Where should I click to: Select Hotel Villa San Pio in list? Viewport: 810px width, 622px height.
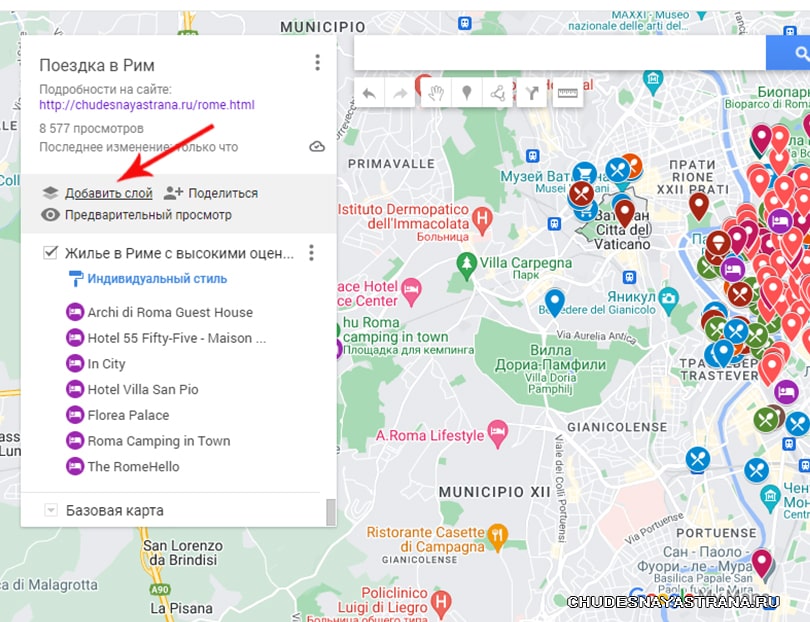pos(143,390)
